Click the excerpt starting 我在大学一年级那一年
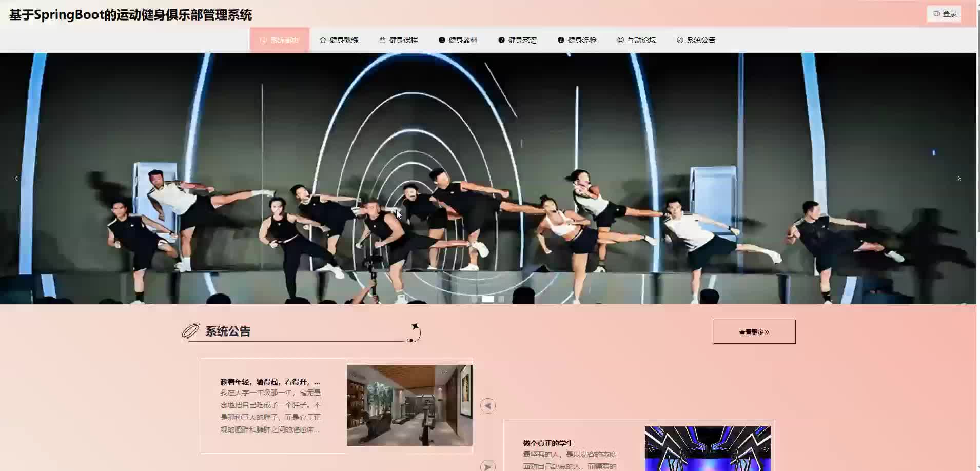Screen dimensions: 980x471 click(x=270, y=411)
